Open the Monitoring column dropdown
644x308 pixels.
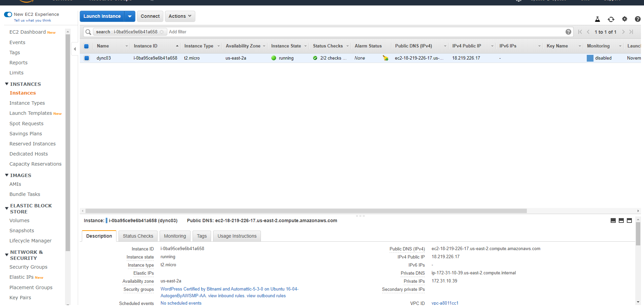[620, 46]
